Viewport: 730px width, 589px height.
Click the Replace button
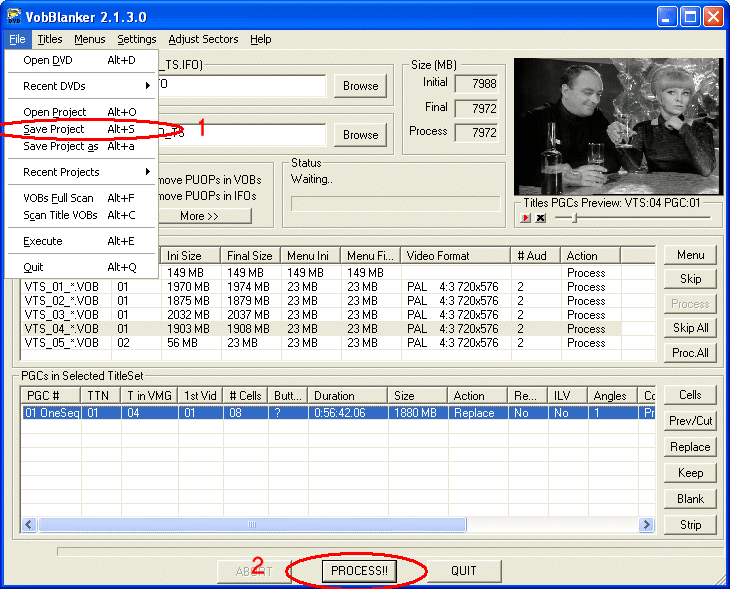tap(690, 447)
